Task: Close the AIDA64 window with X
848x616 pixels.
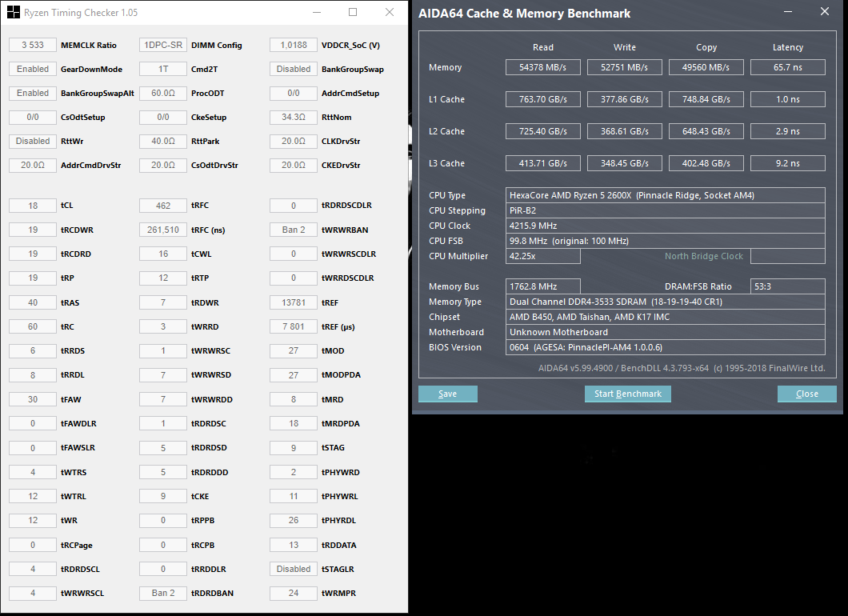Action: [x=824, y=11]
